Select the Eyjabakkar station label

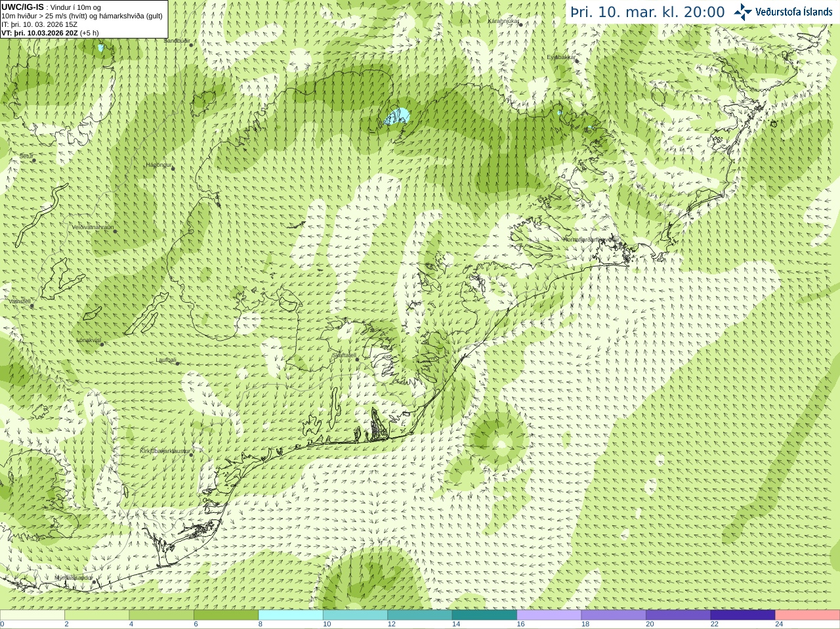click(561, 57)
